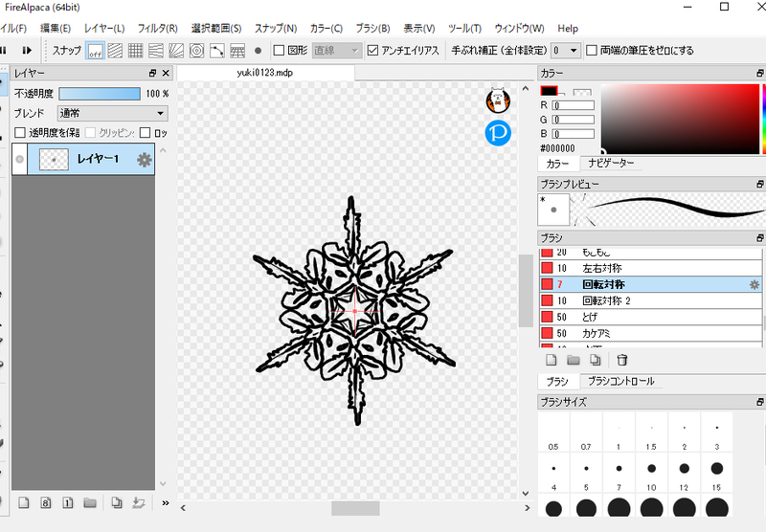Select the 回転対称 2 brush
766x532 pixels.
(x=650, y=300)
